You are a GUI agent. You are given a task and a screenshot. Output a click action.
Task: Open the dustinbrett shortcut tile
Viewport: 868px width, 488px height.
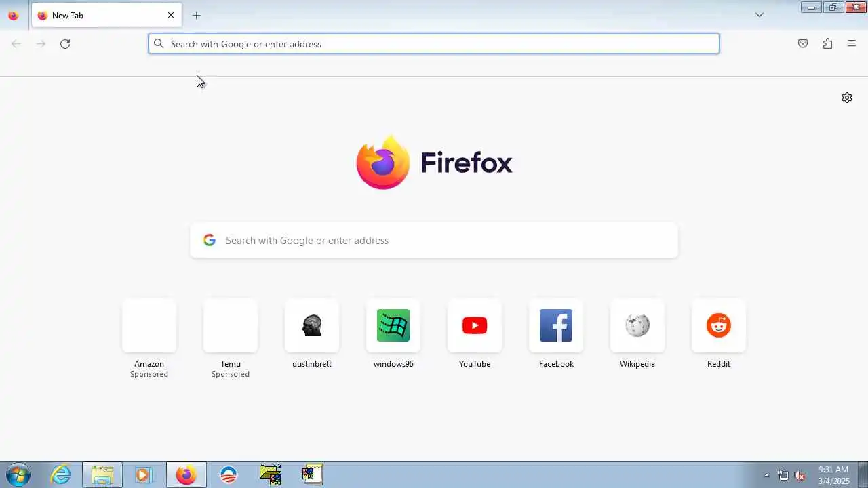[x=312, y=326]
